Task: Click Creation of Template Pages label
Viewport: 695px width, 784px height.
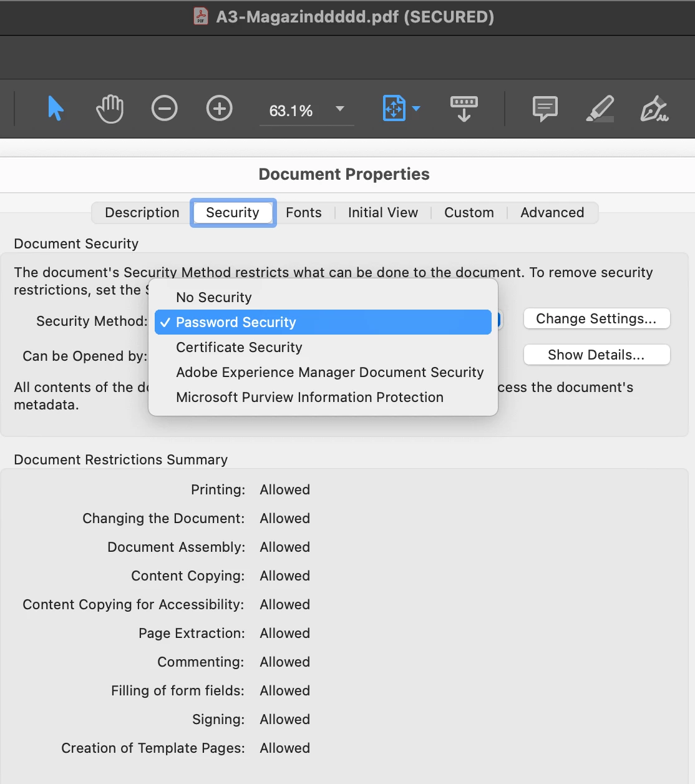Action: [153, 748]
